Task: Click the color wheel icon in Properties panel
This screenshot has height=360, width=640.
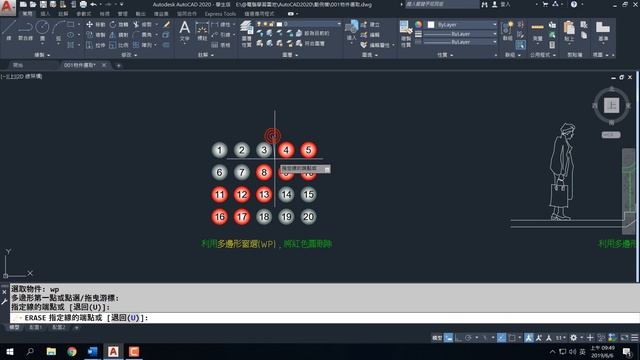Action: click(418, 24)
